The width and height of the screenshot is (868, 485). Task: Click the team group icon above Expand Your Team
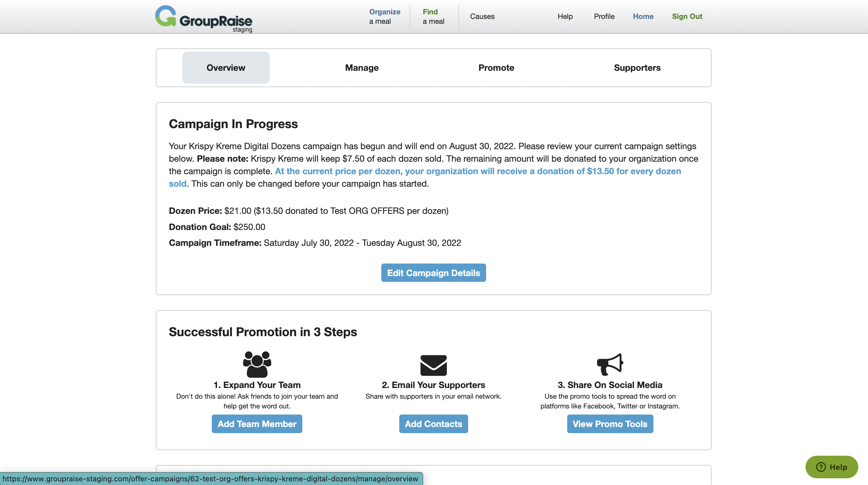click(x=257, y=364)
